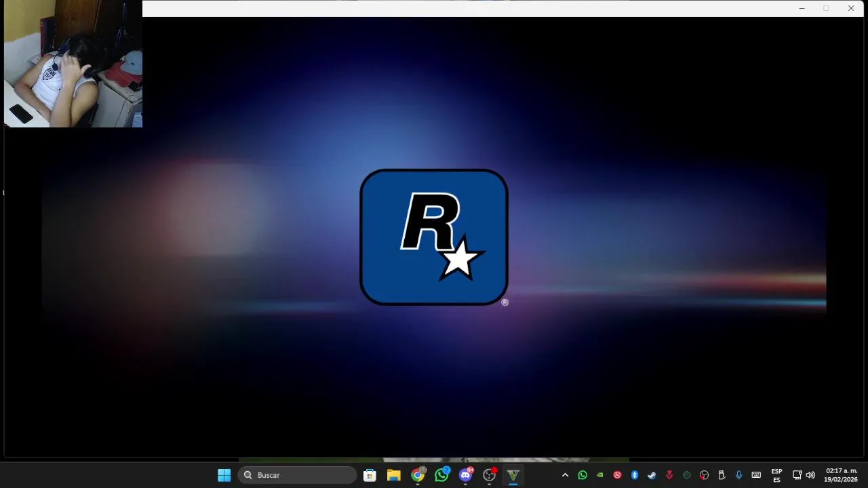Click the red downward arrow tray icon
This screenshot has height=488, width=868.
click(x=669, y=475)
